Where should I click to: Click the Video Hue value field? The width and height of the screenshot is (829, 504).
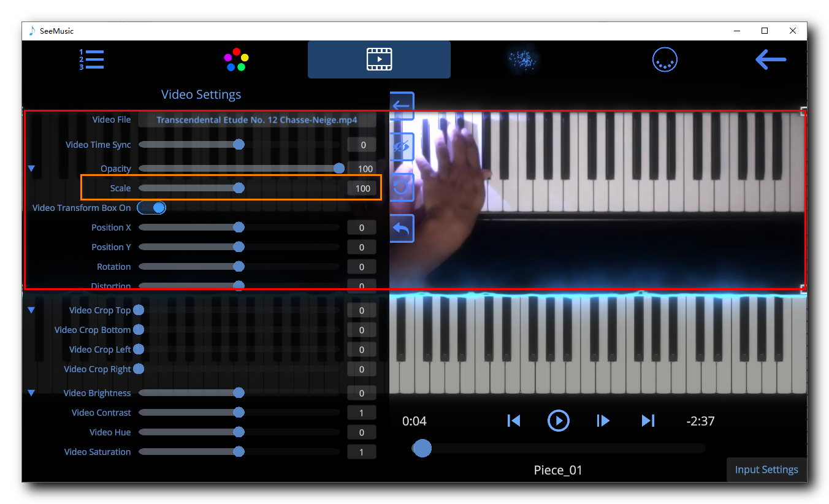coord(362,432)
